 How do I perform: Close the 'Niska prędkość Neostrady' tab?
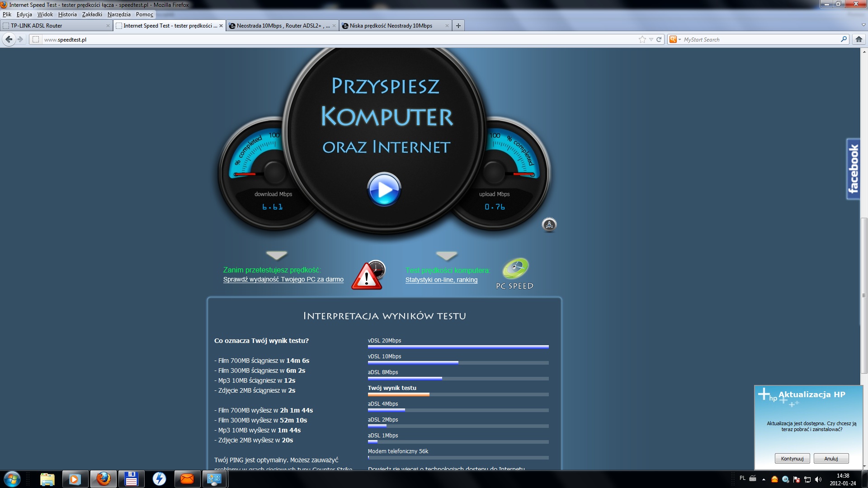click(x=447, y=26)
